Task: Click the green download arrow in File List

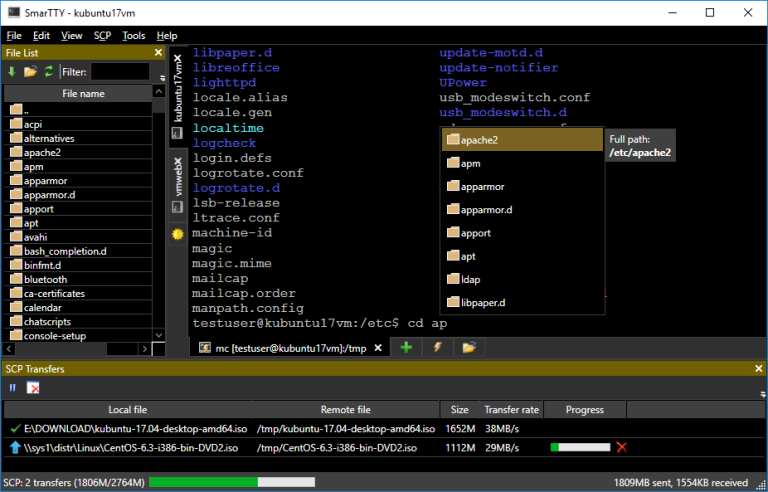Action: [x=12, y=71]
